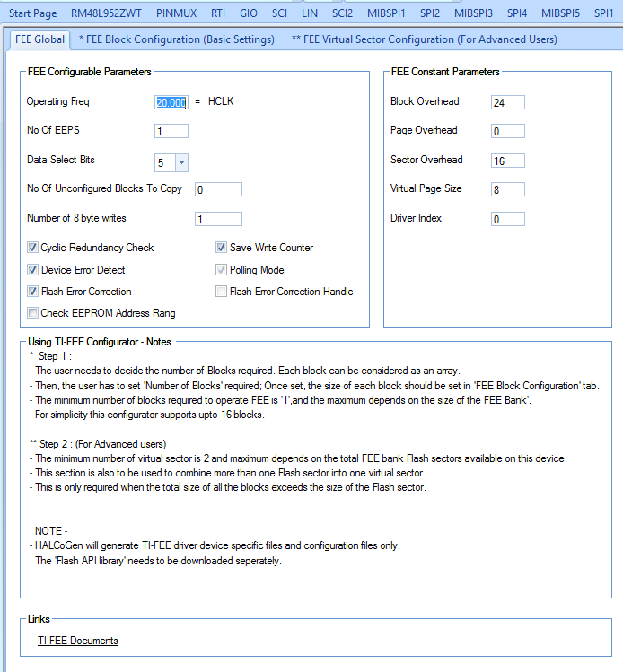Open the RM48L952ZWT tab
This screenshot has width=623, height=672.
click(x=106, y=13)
